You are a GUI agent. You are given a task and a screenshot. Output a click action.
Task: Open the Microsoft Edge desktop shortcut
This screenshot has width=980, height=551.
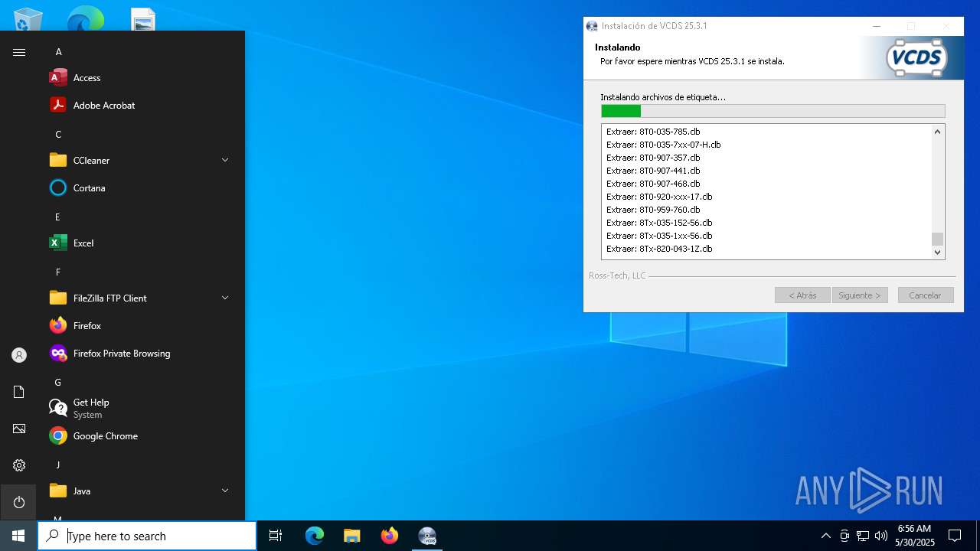[x=85, y=18]
